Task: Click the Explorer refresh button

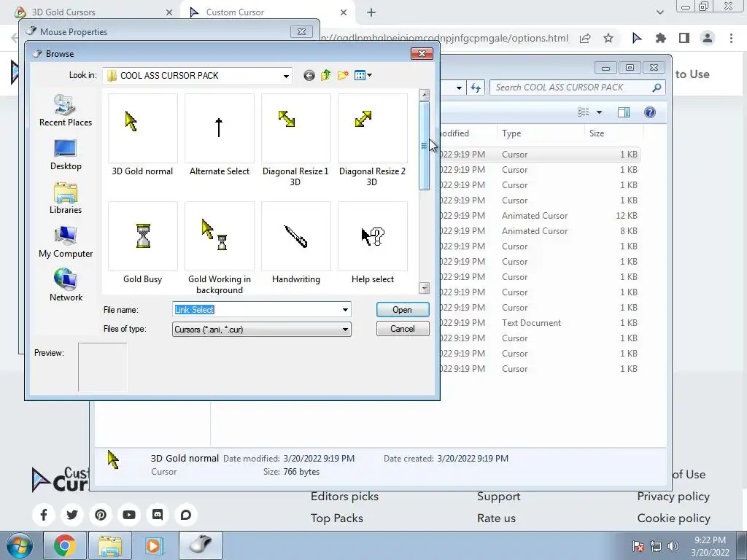Action: (x=476, y=87)
